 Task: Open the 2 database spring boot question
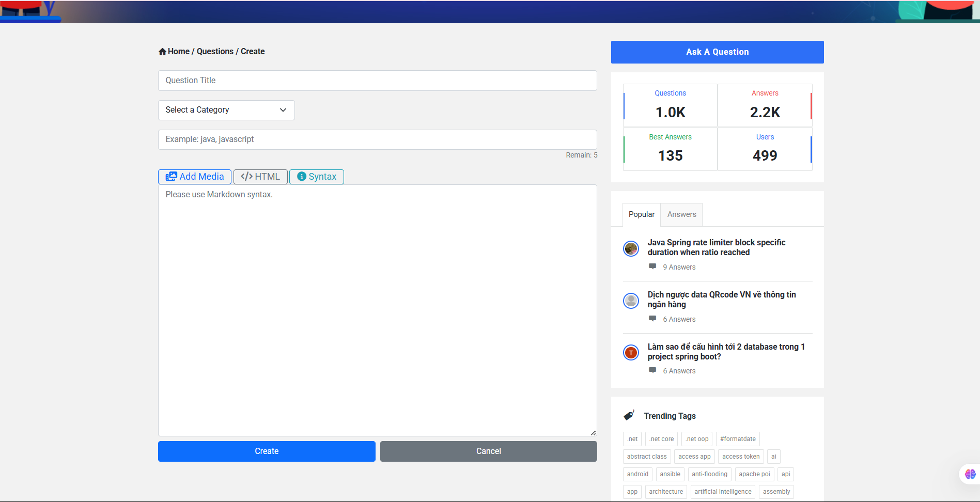[726, 352]
